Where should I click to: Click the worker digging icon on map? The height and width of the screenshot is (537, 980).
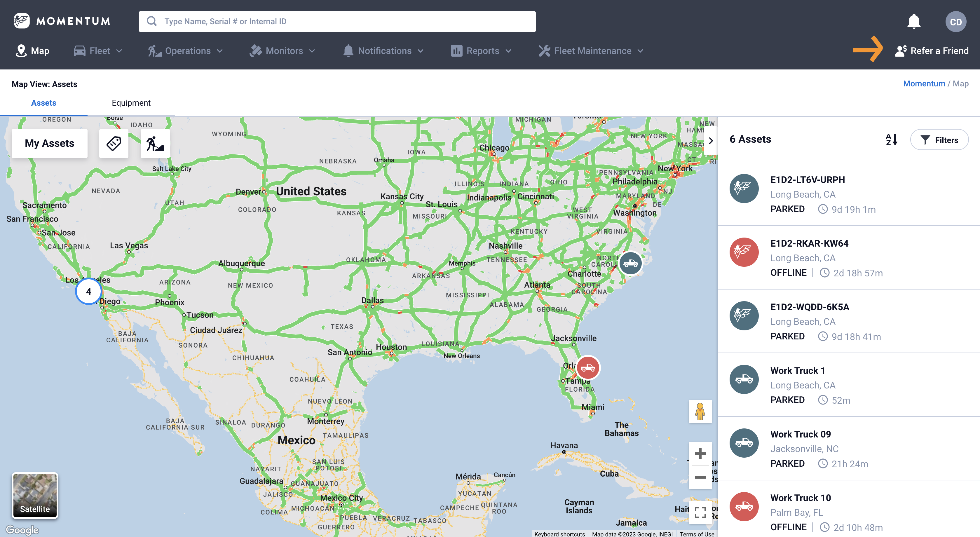[155, 143]
